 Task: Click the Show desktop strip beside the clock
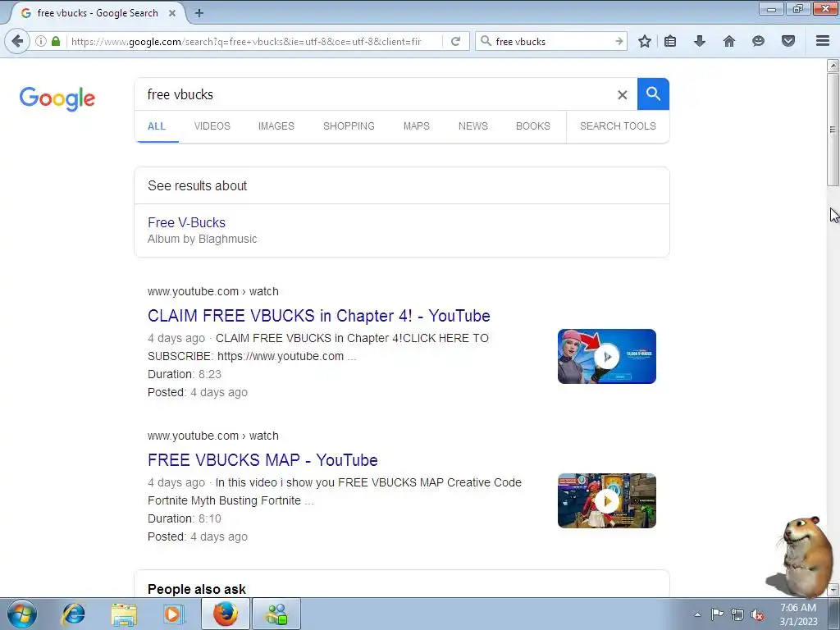(x=834, y=614)
